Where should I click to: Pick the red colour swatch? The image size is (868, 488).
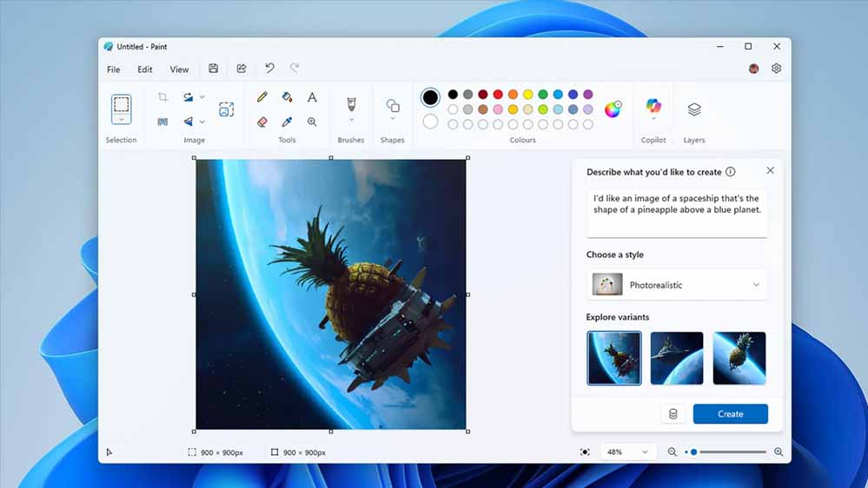click(498, 95)
